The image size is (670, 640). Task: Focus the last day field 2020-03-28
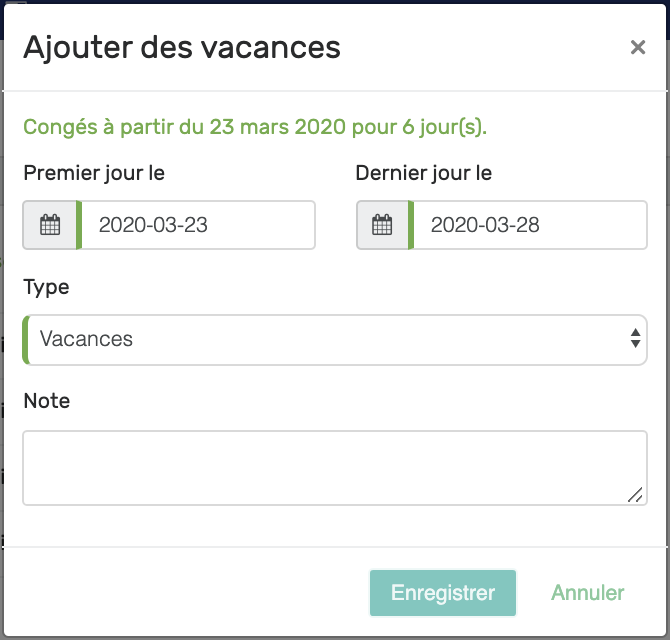click(530, 225)
